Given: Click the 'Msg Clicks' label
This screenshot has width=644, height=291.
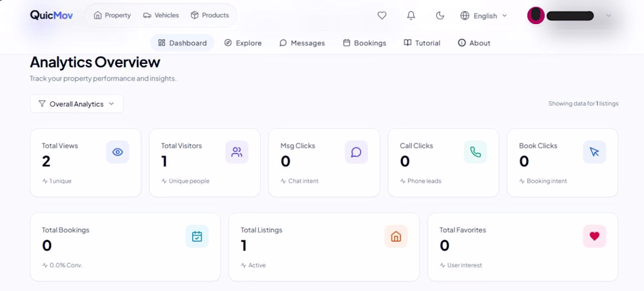Looking at the screenshot, I should point(298,145).
